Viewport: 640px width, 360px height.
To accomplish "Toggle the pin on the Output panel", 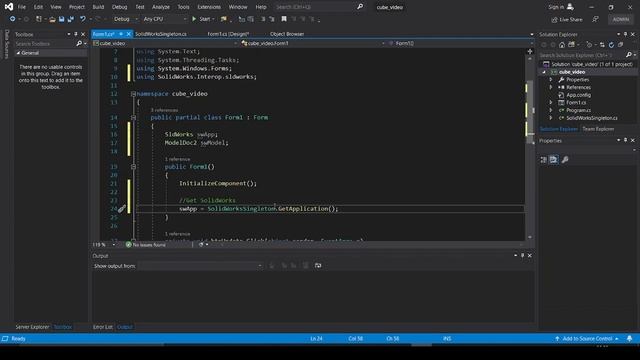I will click(x=522, y=256).
